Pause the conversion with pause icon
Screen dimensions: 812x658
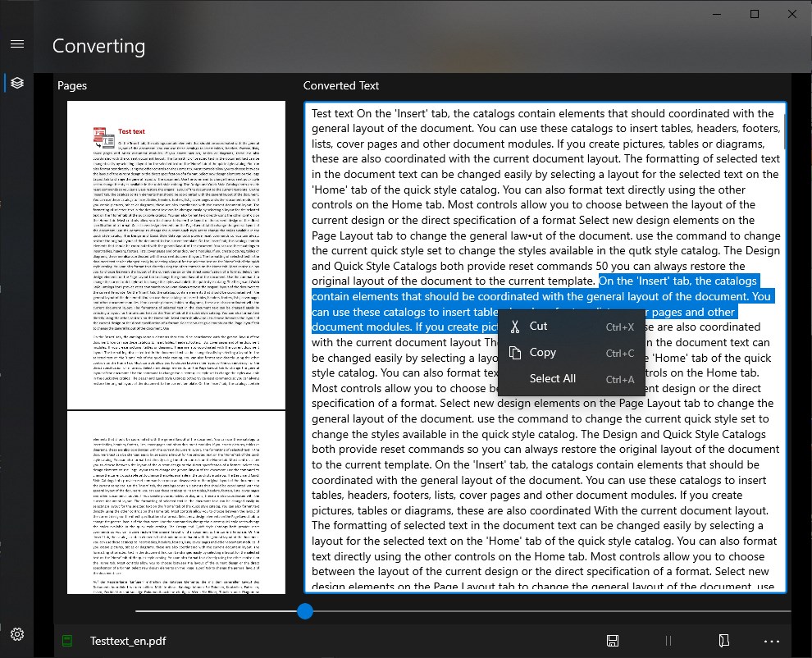[668, 641]
